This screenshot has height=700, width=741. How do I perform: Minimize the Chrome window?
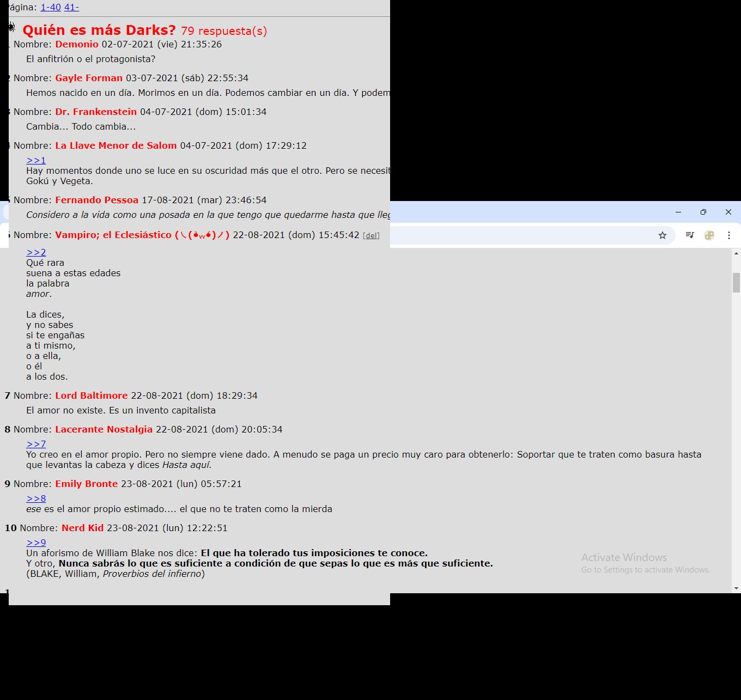click(x=678, y=212)
